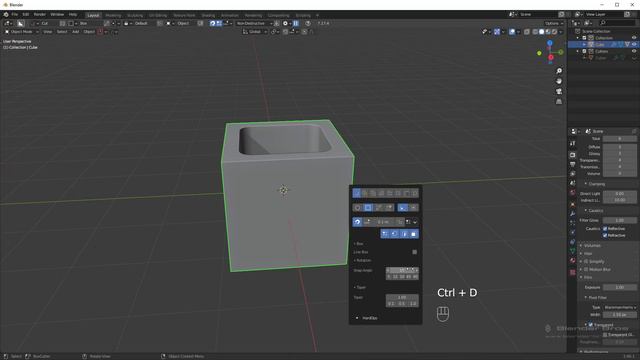Adjust the Direct Light clamping slider

tap(620, 193)
